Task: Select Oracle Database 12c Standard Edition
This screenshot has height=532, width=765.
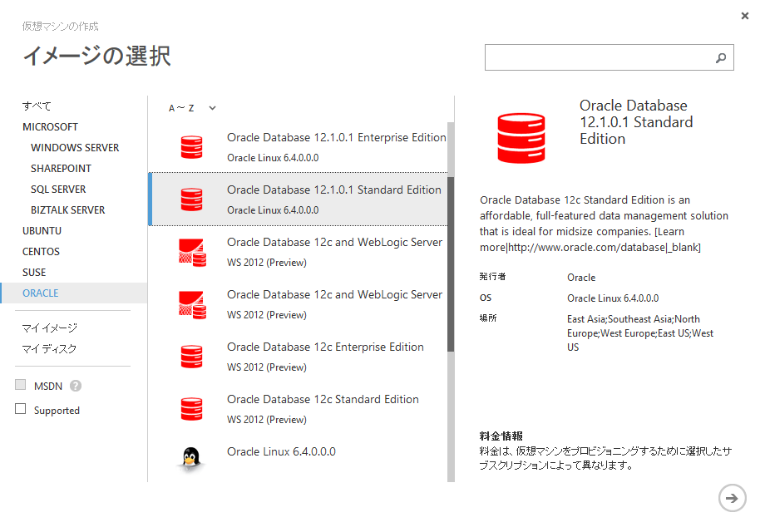Action: [x=298, y=409]
